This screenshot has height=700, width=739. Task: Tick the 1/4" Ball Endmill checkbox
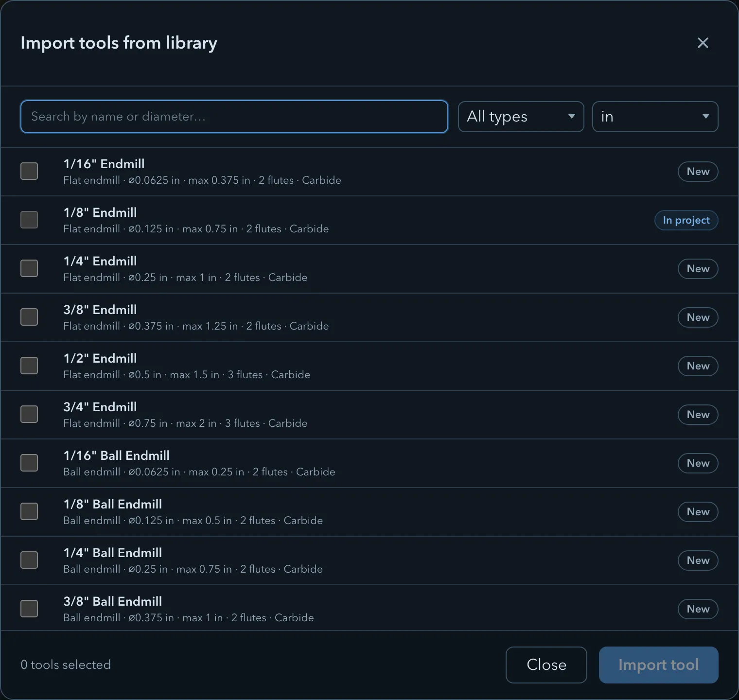pyautogui.click(x=29, y=560)
